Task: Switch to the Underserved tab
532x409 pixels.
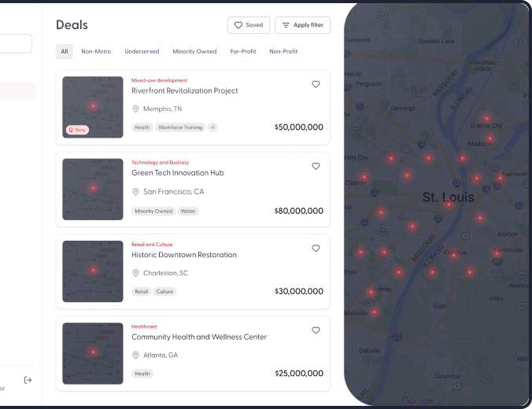Action: click(x=142, y=52)
